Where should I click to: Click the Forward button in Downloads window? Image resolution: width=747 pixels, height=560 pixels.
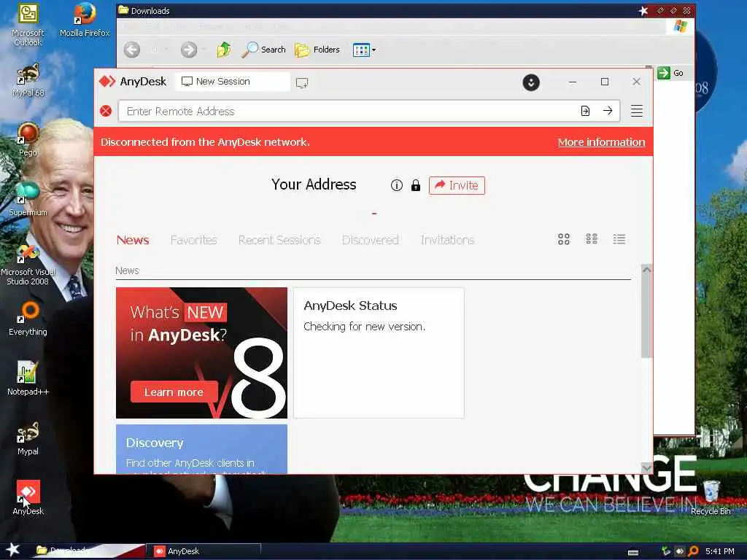tap(189, 50)
